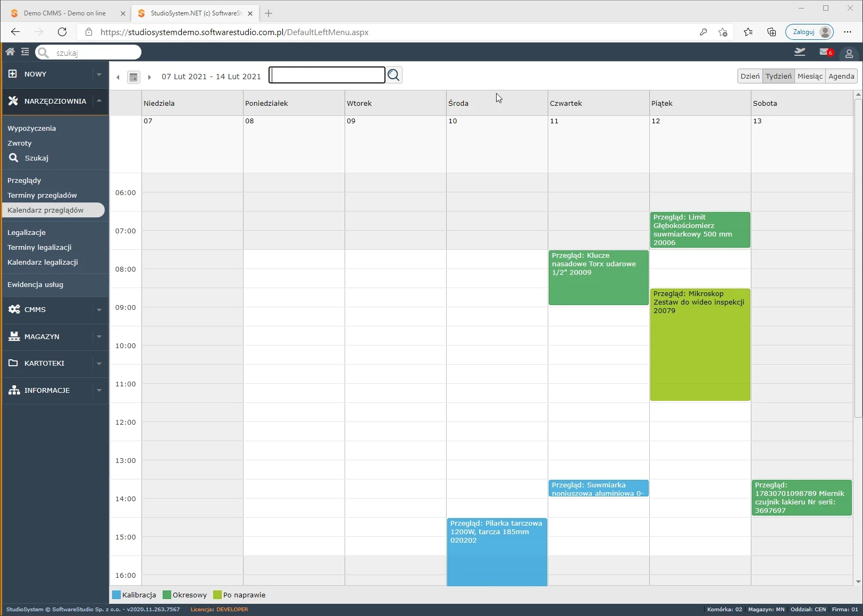863x616 pixels.
Task: Switch calendar to Dzień view
Action: click(750, 76)
